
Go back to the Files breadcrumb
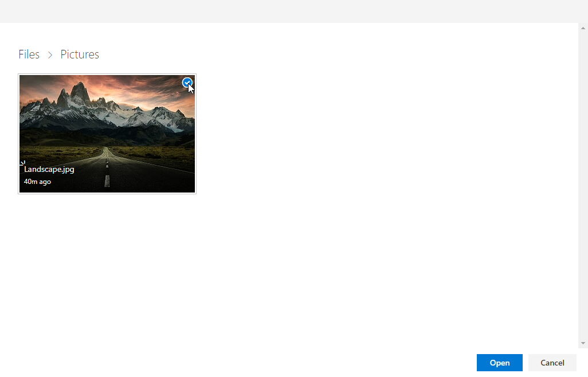tap(29, 54)
